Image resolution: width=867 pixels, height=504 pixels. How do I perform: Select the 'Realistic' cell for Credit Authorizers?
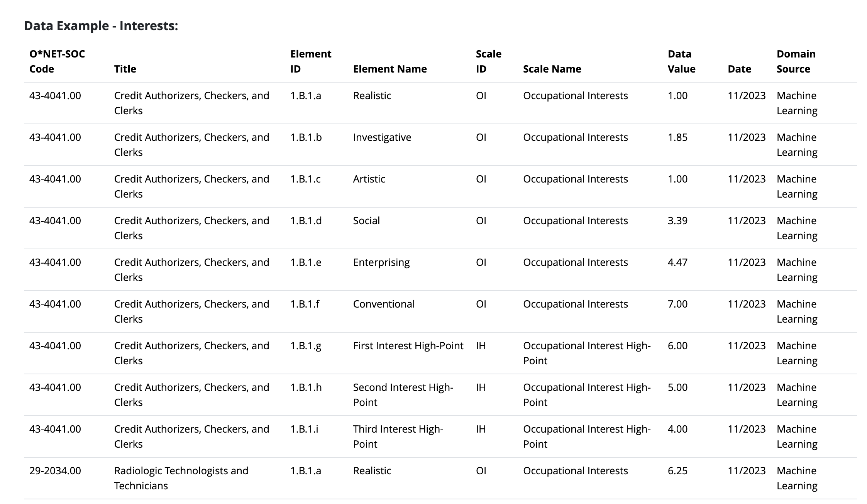click(372, 96)
